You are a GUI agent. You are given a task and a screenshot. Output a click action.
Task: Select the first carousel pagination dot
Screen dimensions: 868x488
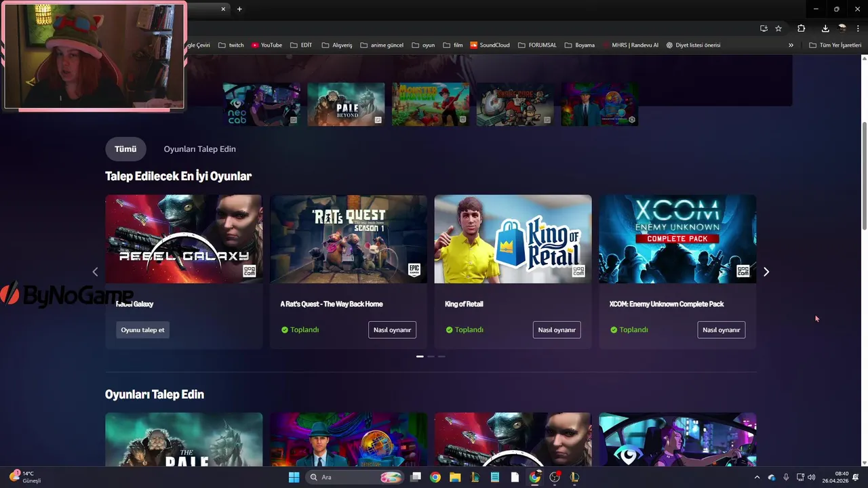[420, 357]
